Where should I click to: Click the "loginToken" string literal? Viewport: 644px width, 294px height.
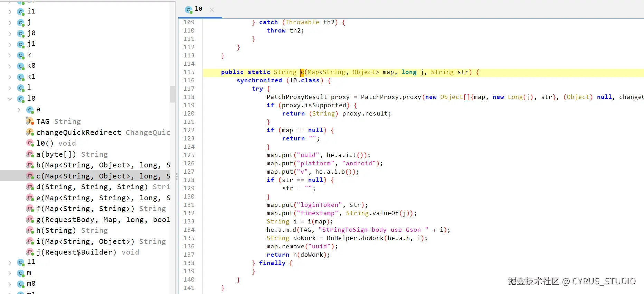click(319, 205)
